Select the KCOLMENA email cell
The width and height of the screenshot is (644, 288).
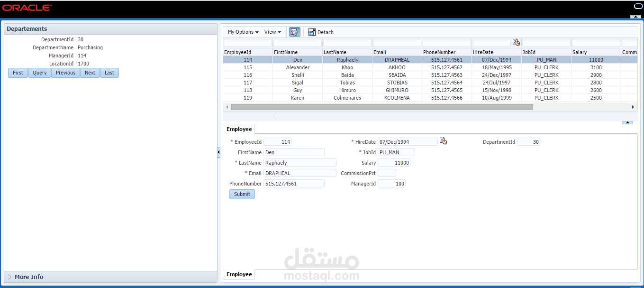click(397, 98)
